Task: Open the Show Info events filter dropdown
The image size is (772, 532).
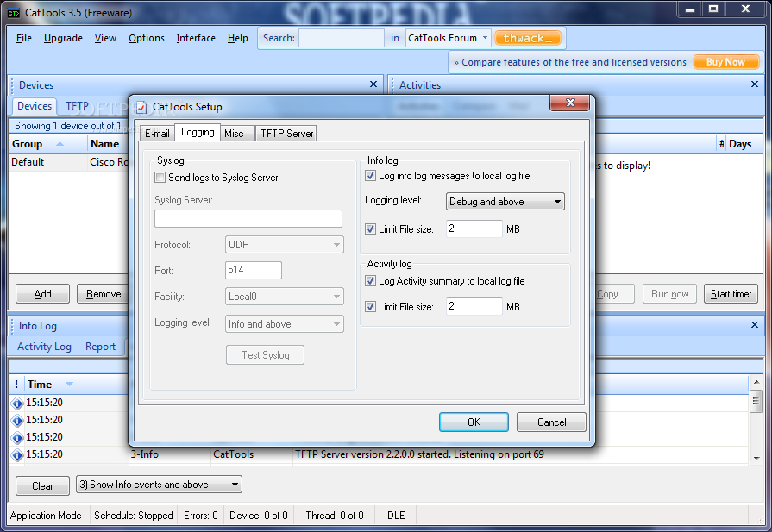Action: click(159, 485)
